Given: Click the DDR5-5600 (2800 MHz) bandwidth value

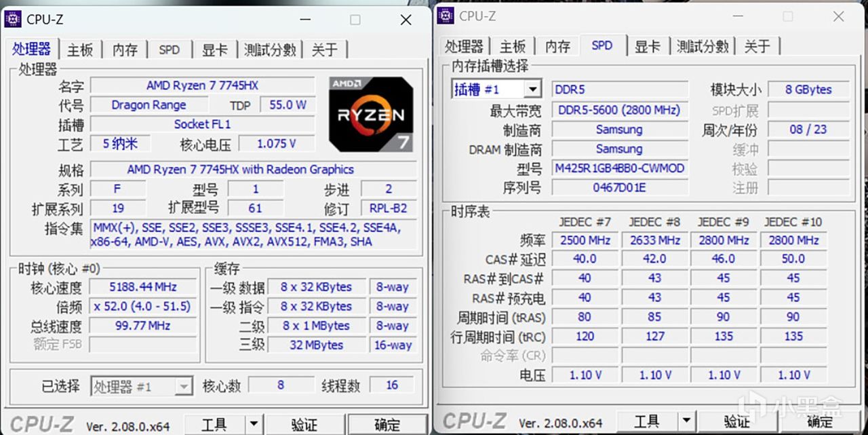Looking at the screenshot, I should tap(619, 110).
